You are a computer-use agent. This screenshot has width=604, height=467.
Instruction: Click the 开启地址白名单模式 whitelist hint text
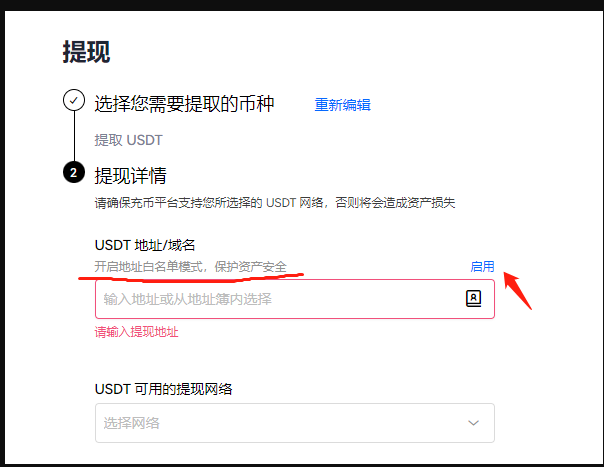click(x=191, y=266)
